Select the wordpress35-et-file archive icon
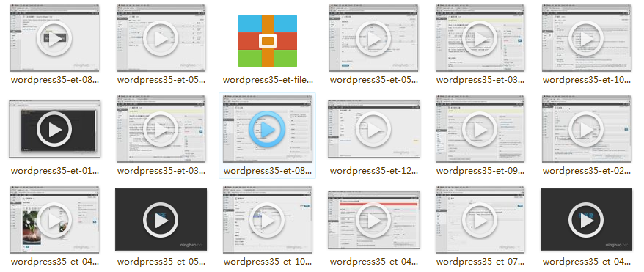Screen dimensions: 644x272 pos(268,41)
